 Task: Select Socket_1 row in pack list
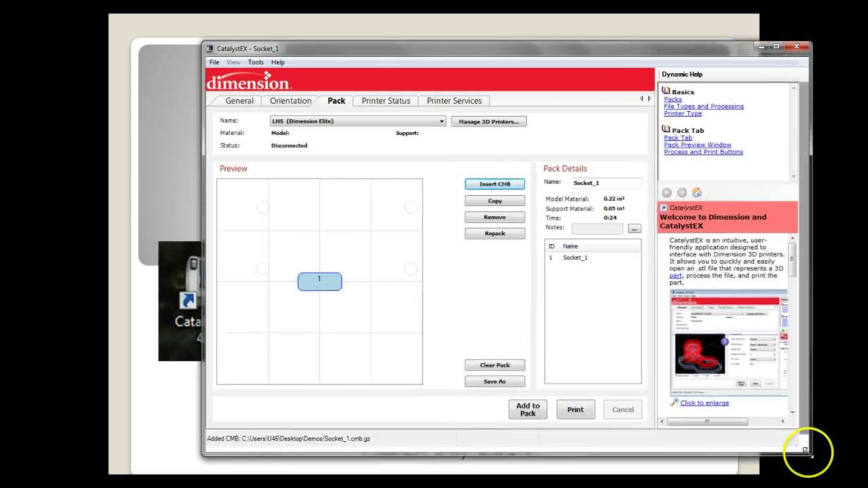[x=593, y=258]
